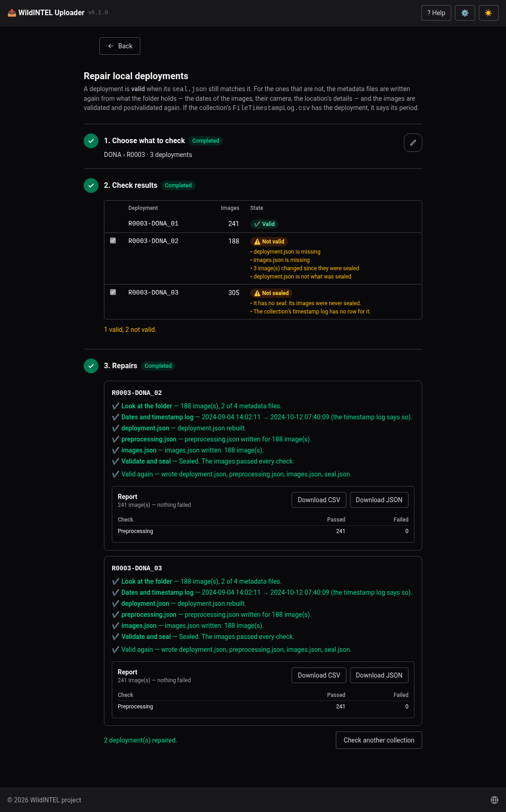Click the Completed badge next to Repairs
506x812 pixels.
point(158,366)
